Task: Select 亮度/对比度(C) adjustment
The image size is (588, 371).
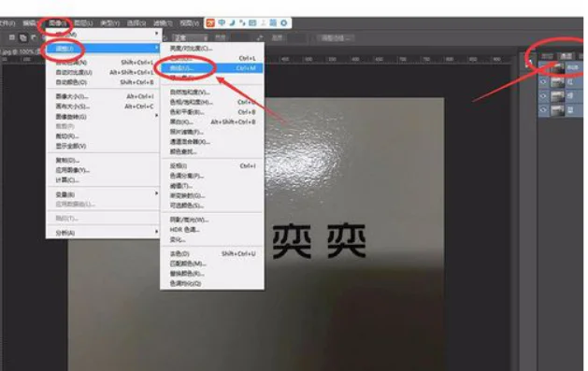Action: [212, 49]
